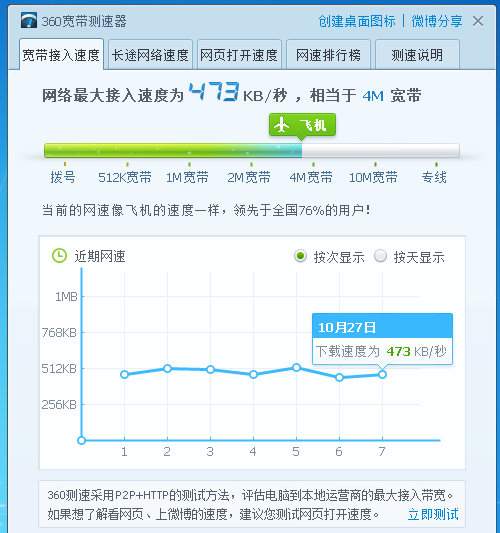Click chart data point for test 4
This screenshot has height=533, width=500.
(253, 375)
